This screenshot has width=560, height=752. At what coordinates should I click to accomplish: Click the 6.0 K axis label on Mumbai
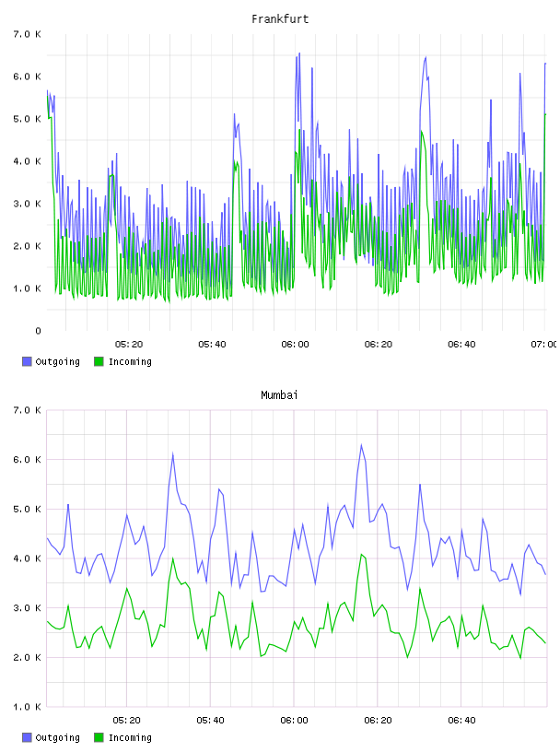tap(27, 460)
